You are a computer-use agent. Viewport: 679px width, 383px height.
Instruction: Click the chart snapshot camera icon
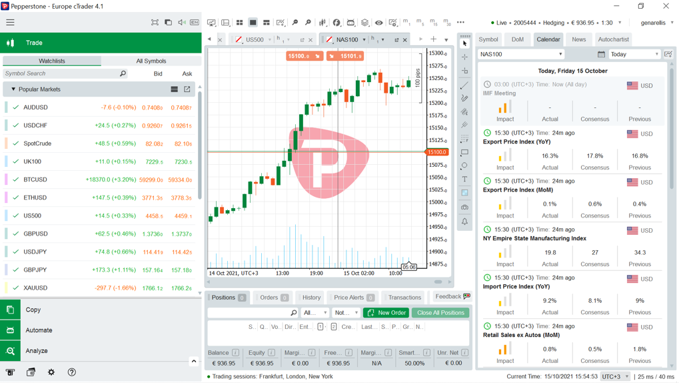pyautogui.click(x=464, y=207)
